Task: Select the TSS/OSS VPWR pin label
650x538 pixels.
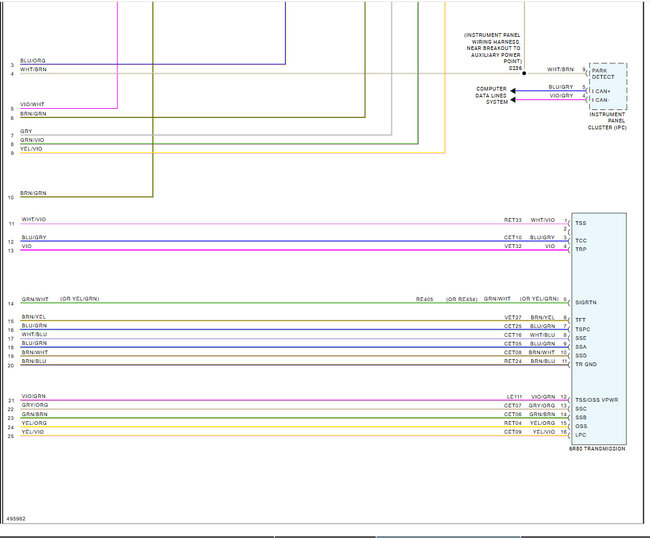Action: click(x=597, y=400)
